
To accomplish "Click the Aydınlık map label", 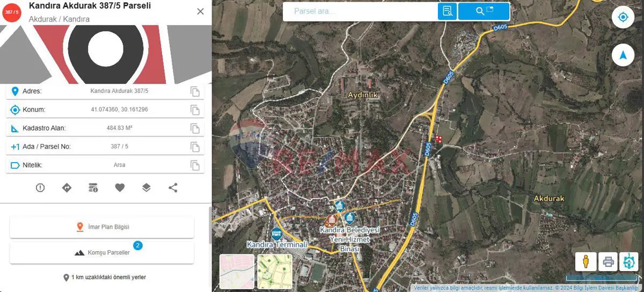I will (x=363, y=94).
